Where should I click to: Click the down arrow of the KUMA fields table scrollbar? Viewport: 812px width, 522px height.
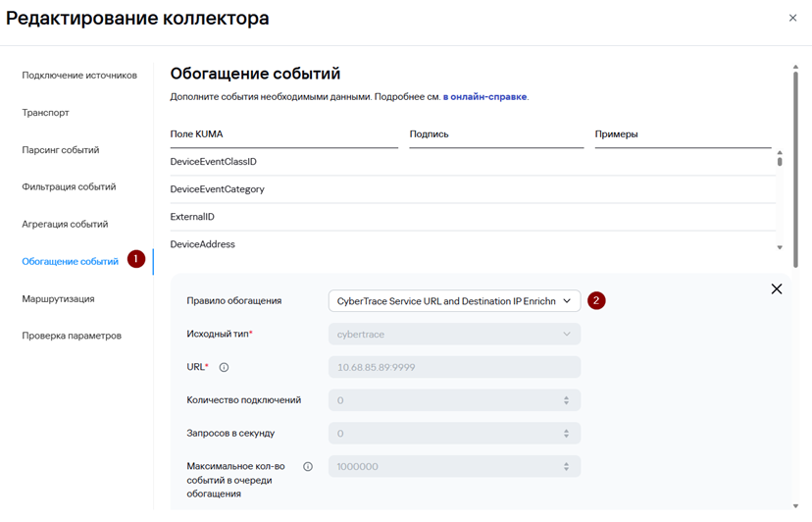click(780, 248)
